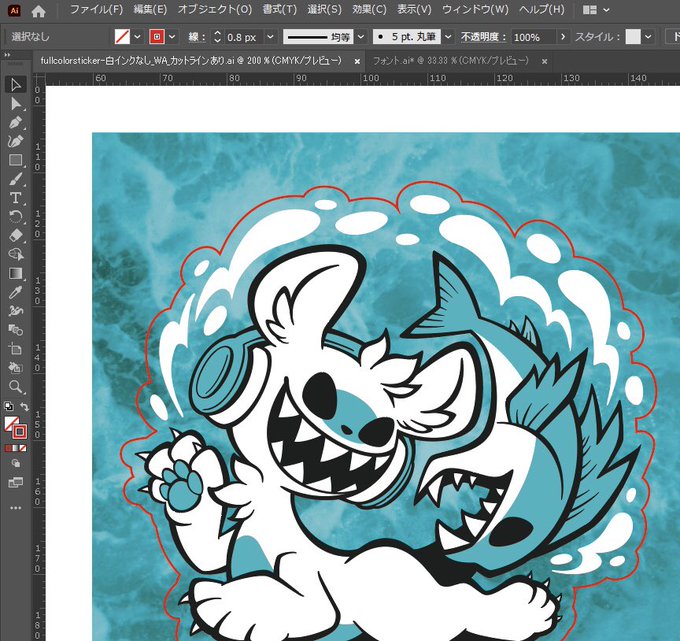The image size is (680, 641).
Task: Open the ウィンドウ(W) menu
Action: click(475, 10)
